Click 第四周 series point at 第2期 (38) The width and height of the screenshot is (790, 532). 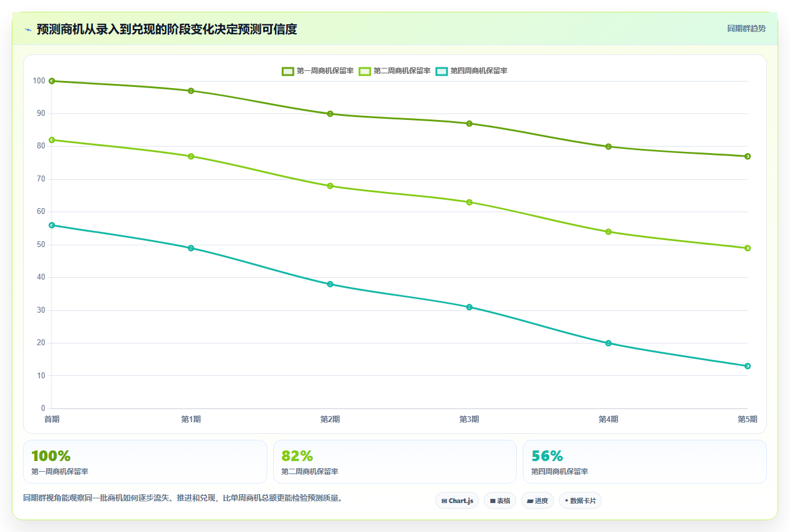pos(330,284)
